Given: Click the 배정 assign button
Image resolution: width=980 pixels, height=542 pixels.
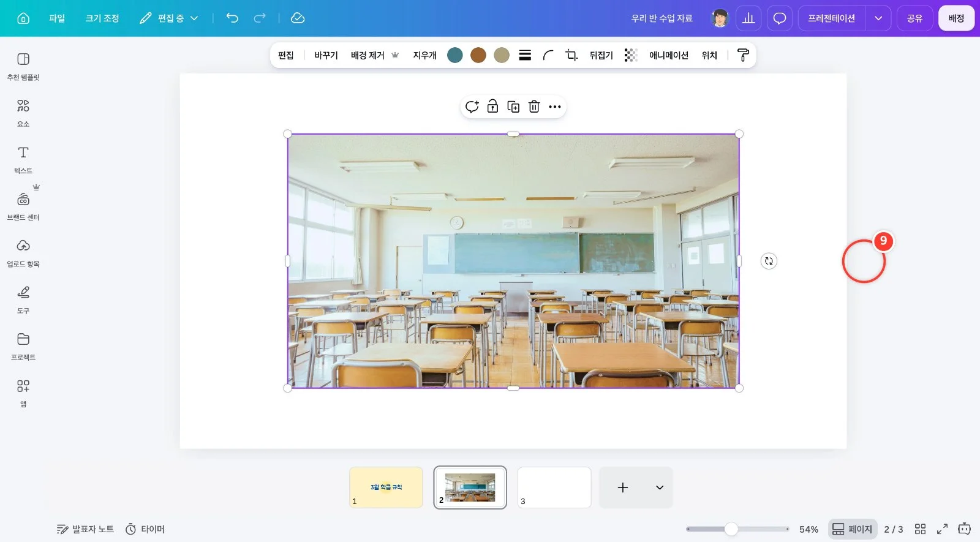Looking at the screenshot, I should pos(957,18).
